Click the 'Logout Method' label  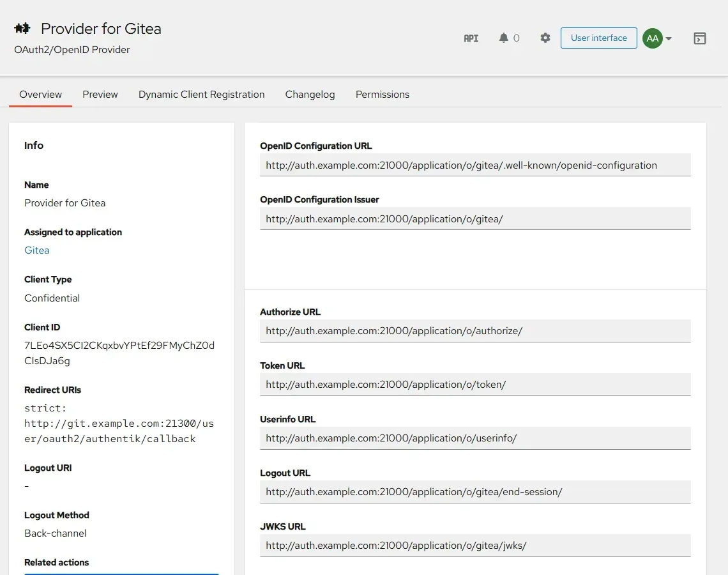coord(57,515)
